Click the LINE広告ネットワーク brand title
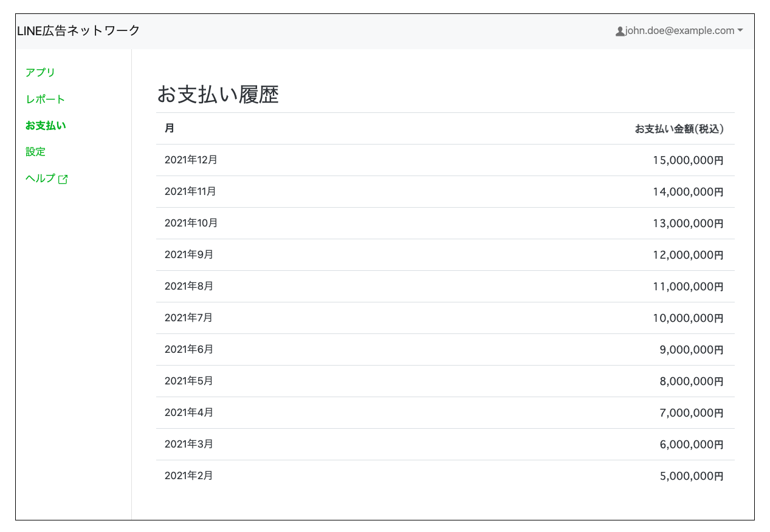This screenshot has width=770, height=532. pyautogui.click(x=78, y=30)
